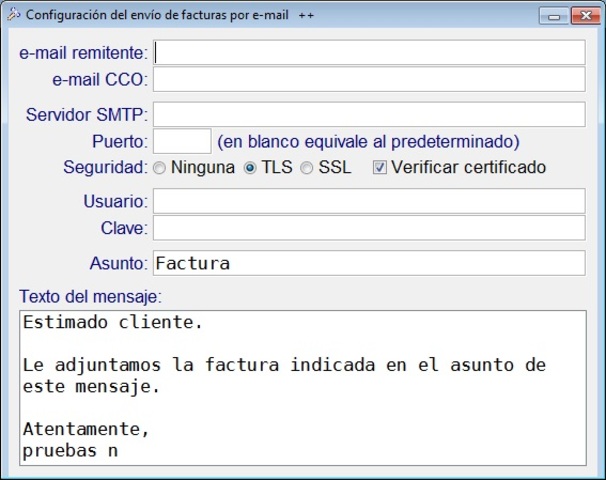This screenshot has height=480, width=606.
Task: Focus the Clave password field
Action: 369,228
